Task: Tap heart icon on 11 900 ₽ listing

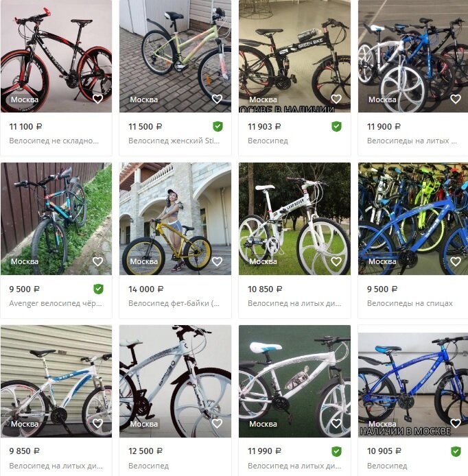Action: coord(456,99)
